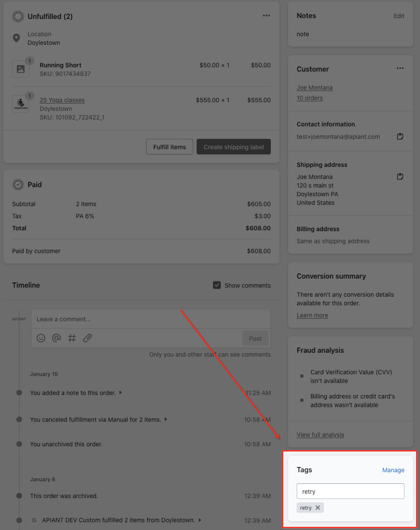
Task: Click Manage in the Tags card
Action: pyautogui.click(x=393, y=470)
